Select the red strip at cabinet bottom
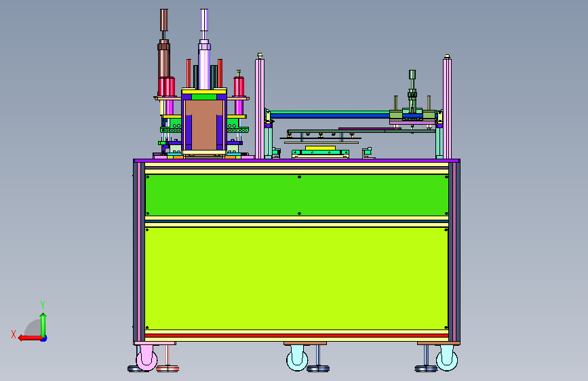The height and width of the screenshot is (381, 588). 296,336
